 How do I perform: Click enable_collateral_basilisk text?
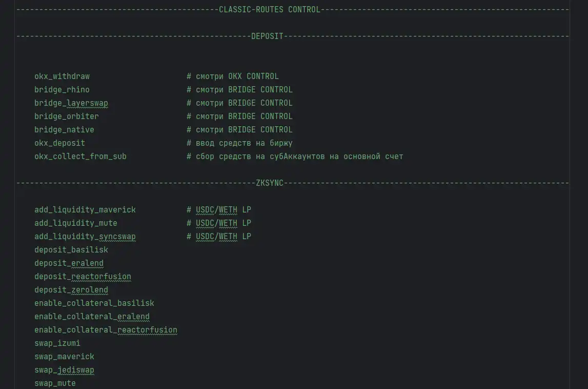click(x=94, y=303)
